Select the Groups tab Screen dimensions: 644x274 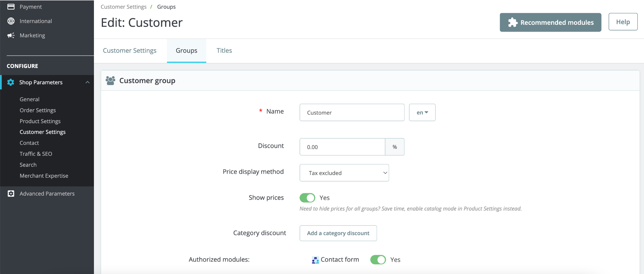pyautogui.click(x=186, y=51)
